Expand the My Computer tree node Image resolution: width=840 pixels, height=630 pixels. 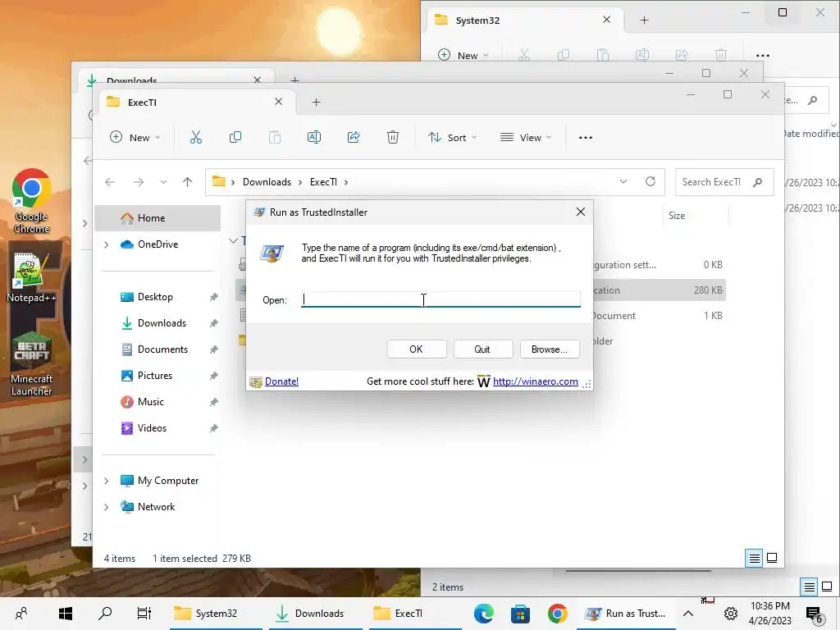coord(106,481)
